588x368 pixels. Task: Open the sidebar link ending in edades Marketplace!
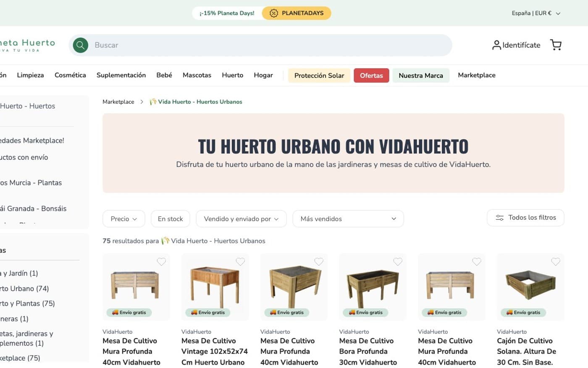point(32,140)
